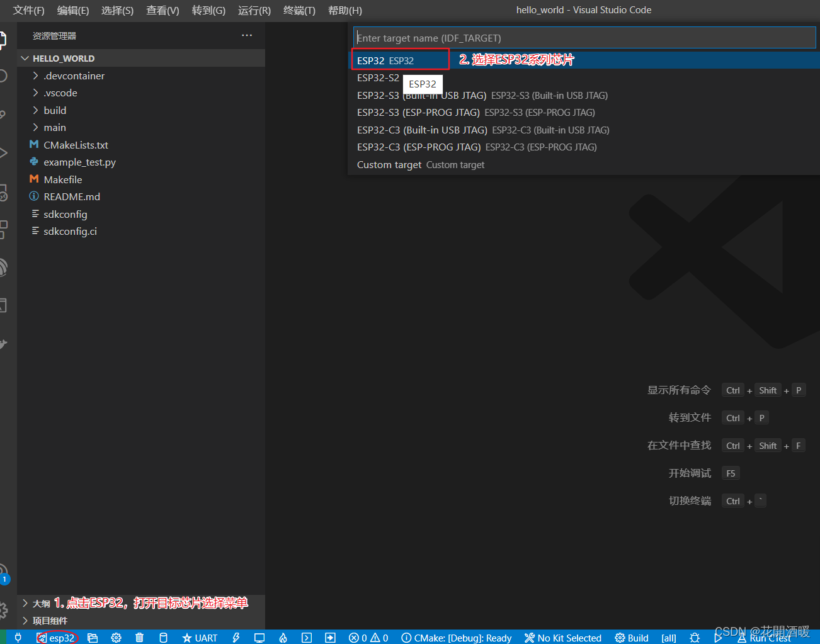Select ESP32 target from the list

pyautogui.click(x=584, y=60)
